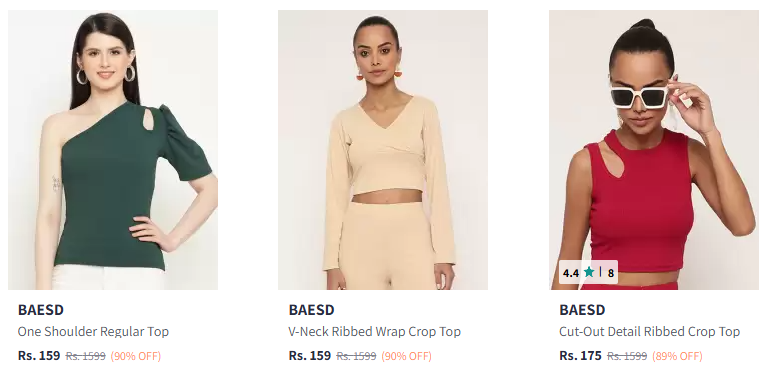Viewport: 776px width, 384px height.
Task: Open Cut-Out Detail Ribbed Crop Top title
Action: click(x=649, y=332)
